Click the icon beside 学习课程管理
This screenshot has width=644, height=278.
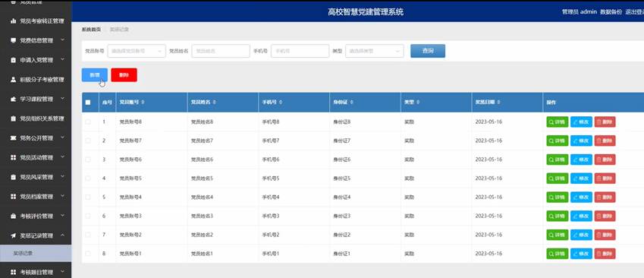(x=13, y=99)
